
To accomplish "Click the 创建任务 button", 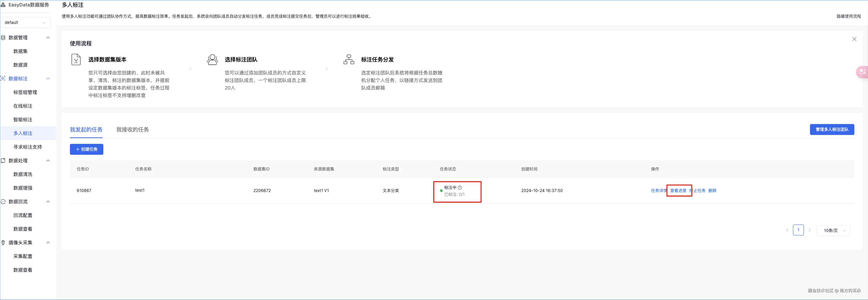I will pyautogui.click(x=87, y=149).
